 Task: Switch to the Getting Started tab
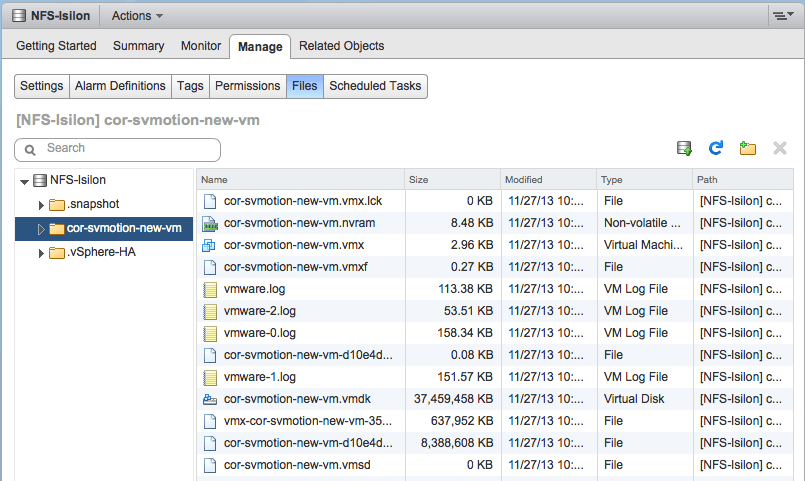click(x=56, y=46)
